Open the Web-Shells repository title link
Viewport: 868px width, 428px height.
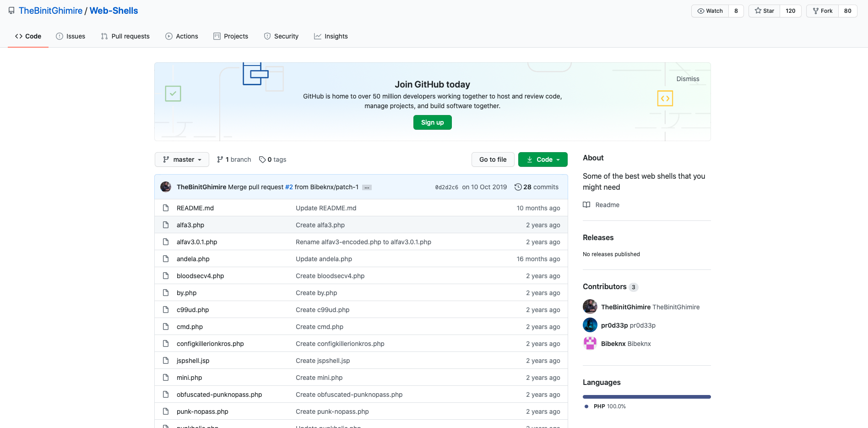coord(114,11)
